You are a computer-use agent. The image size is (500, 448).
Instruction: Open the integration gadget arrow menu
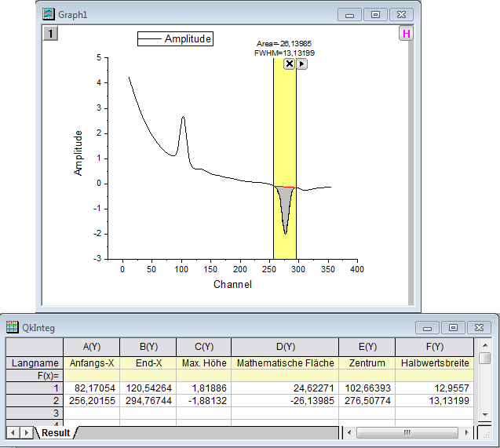301,64
